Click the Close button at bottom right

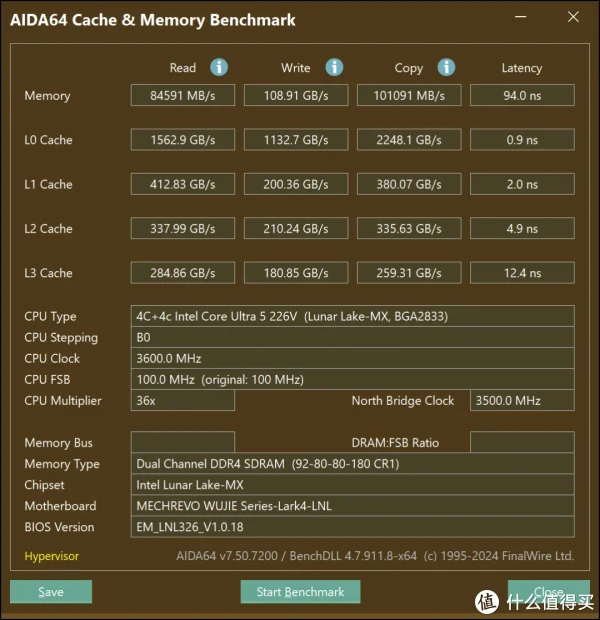(x=548, y=592)
